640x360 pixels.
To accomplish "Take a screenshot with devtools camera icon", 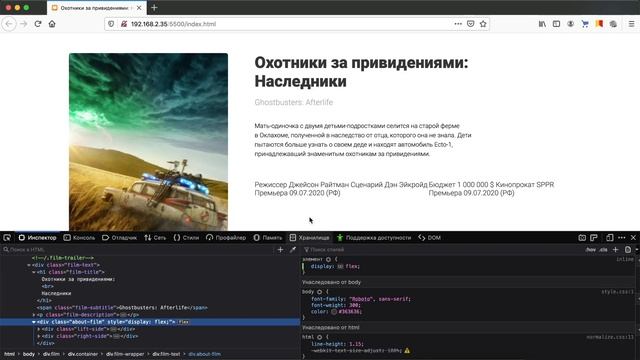I will [582, 238].
